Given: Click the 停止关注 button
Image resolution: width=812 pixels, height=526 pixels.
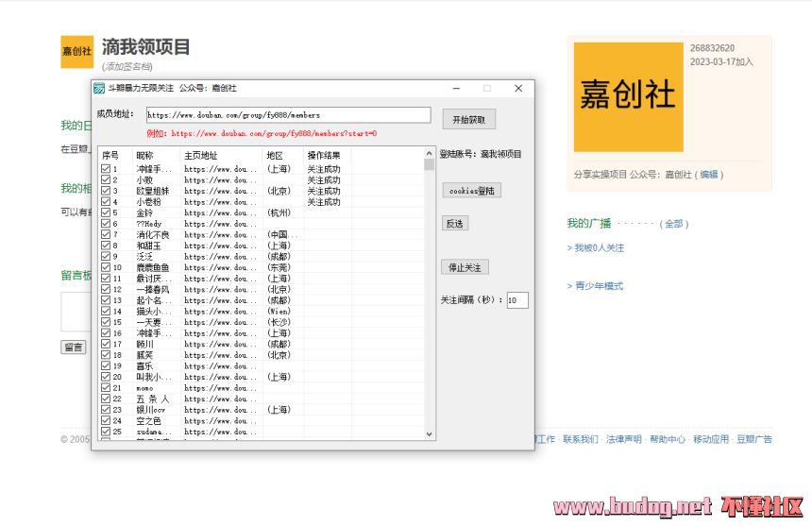Looking at the screenshot, I should pyautogui.click(x=465, y=267).
